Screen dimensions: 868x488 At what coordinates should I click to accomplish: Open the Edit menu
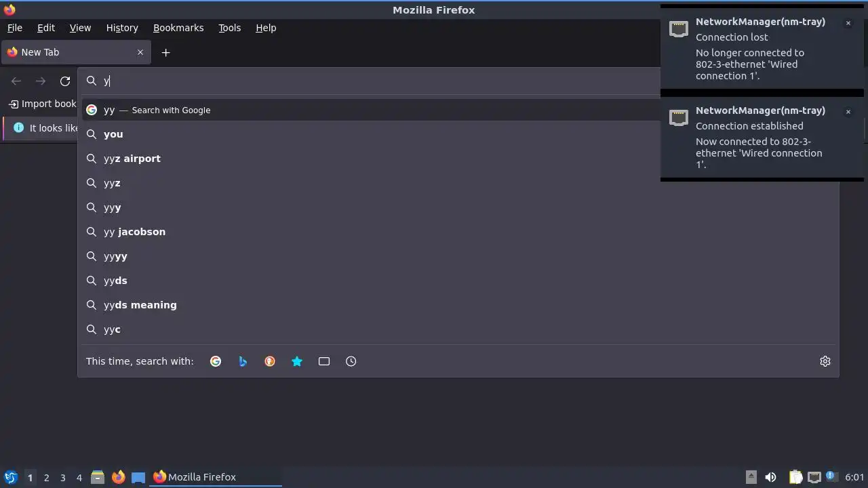(46, 28)
